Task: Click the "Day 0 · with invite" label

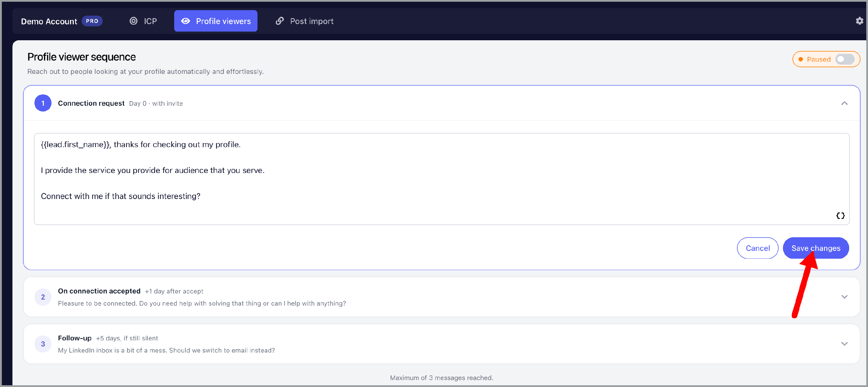Action: click(x=156, y=104)
